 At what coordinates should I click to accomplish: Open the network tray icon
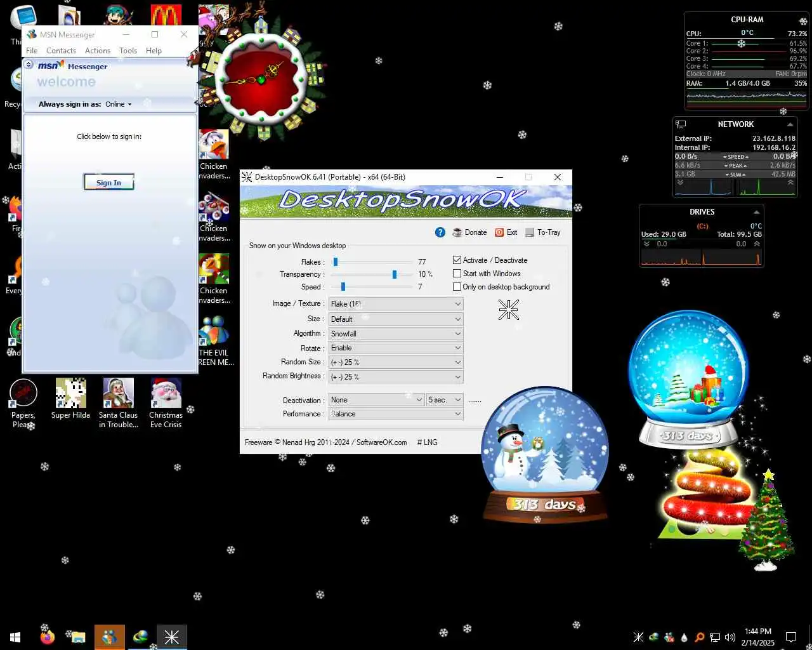click(714, 637)
